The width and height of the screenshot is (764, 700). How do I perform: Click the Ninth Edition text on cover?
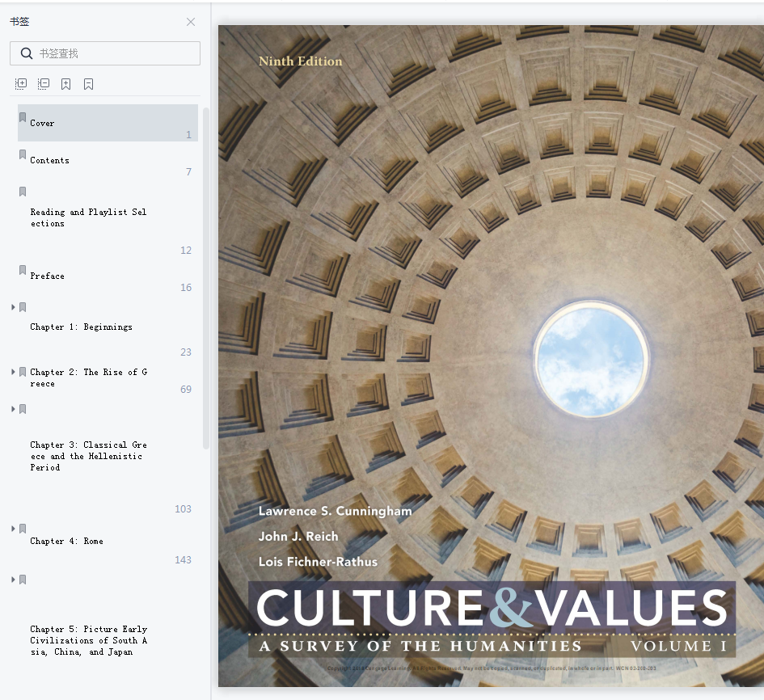(x=300, y=61)
